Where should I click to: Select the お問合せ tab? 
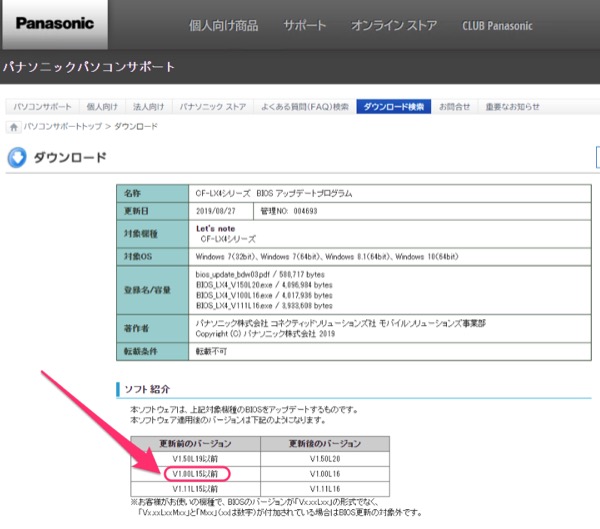[x=455, y=107]
